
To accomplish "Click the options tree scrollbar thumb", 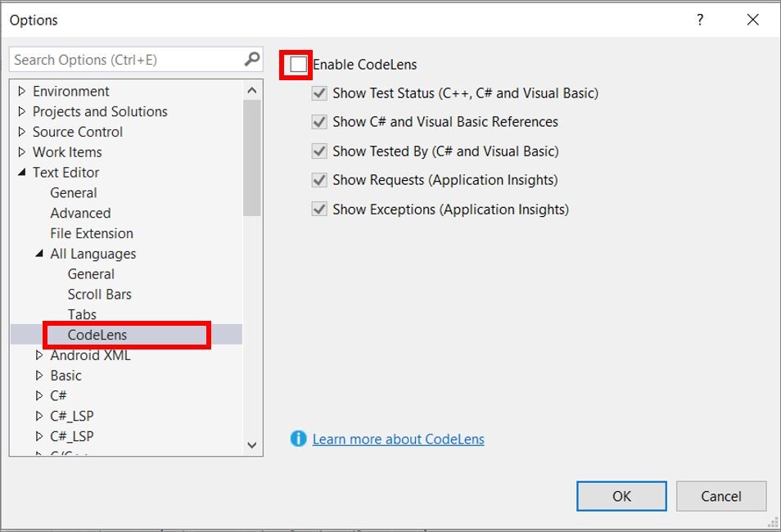I will coord(251,156).
